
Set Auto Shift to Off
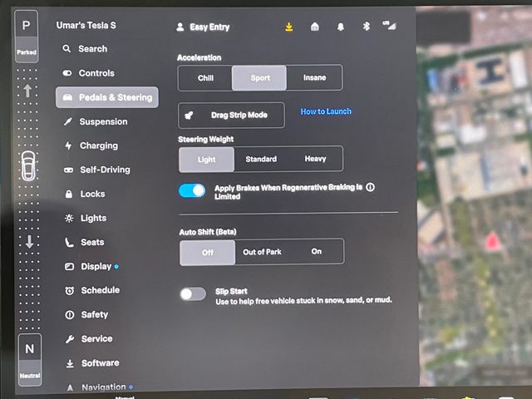[x=208, y=253]
